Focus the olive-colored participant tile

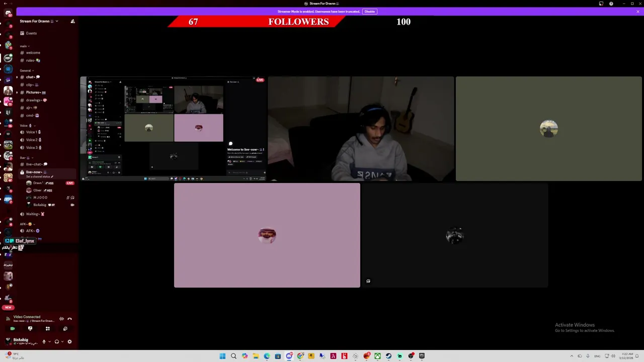pos(548,129)
